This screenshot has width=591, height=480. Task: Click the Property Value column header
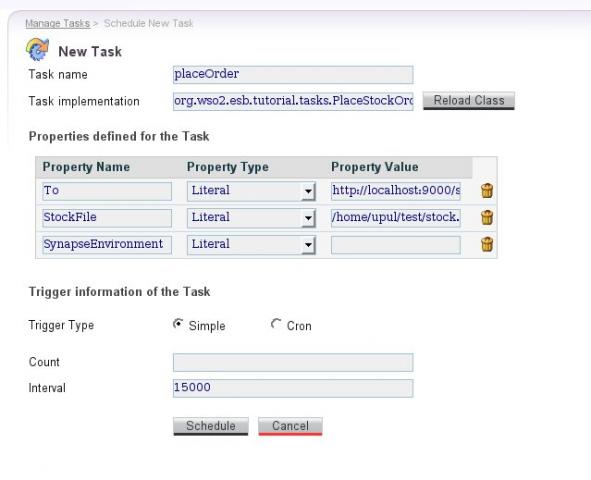(x=375, y=167)
